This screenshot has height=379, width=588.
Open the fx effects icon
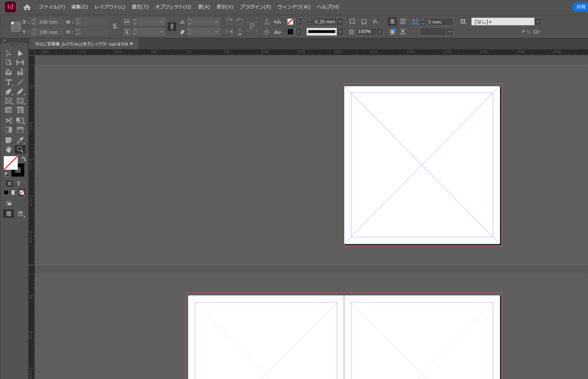[x=375, y=22]
